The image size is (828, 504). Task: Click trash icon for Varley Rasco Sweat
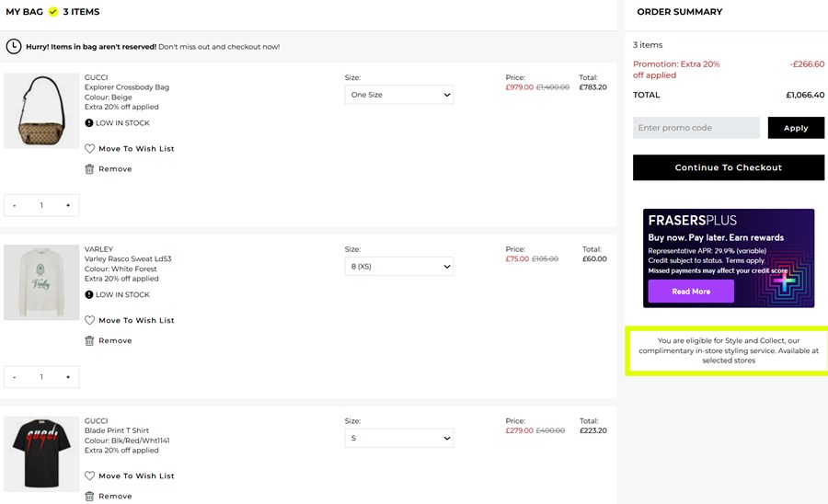89,340
